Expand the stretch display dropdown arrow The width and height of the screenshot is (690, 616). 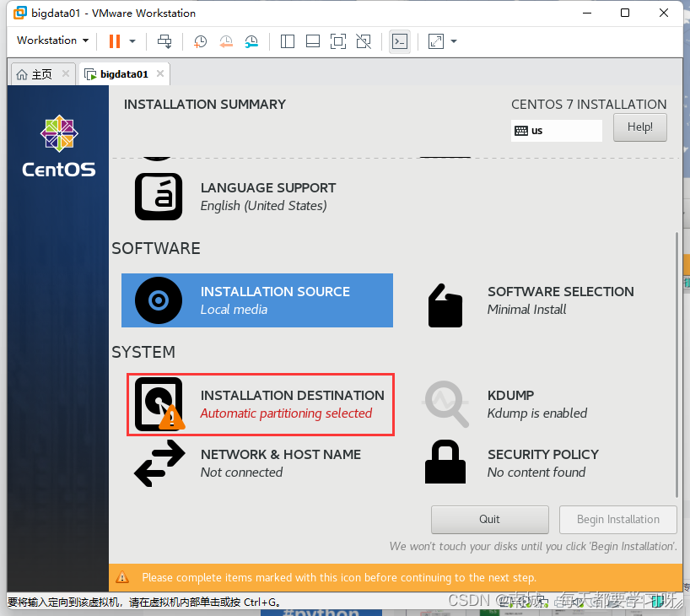tap(454, 41)
